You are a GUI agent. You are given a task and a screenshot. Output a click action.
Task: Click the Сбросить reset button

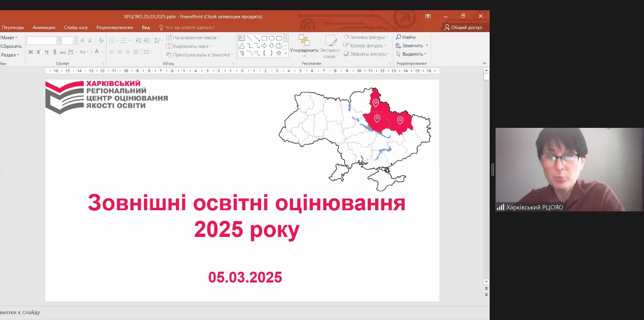(11, 46)
